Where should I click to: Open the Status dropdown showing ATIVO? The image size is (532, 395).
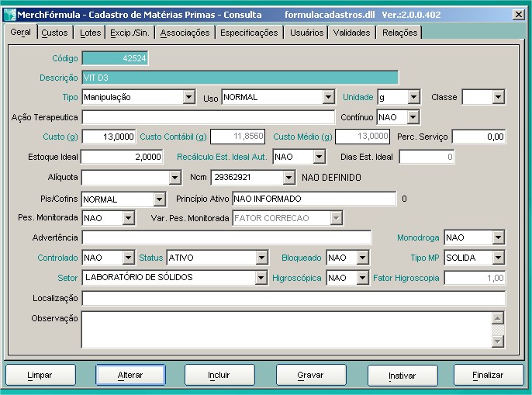point(261,258)
